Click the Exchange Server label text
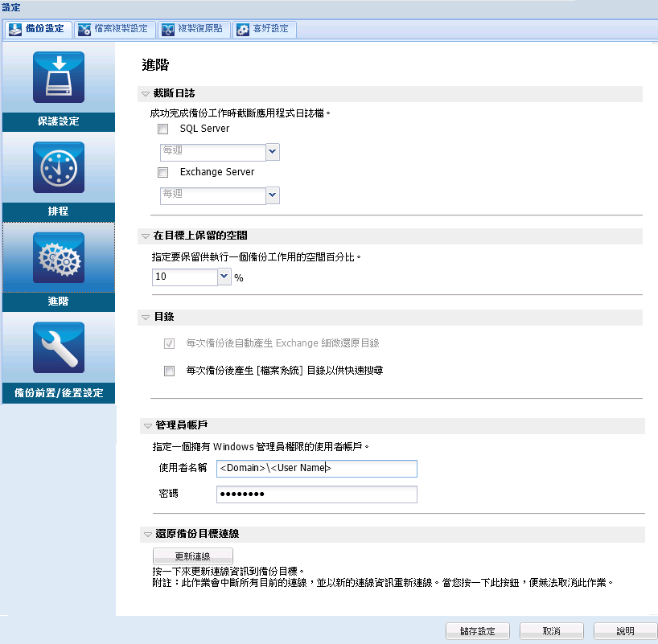 tap(217, 172)
